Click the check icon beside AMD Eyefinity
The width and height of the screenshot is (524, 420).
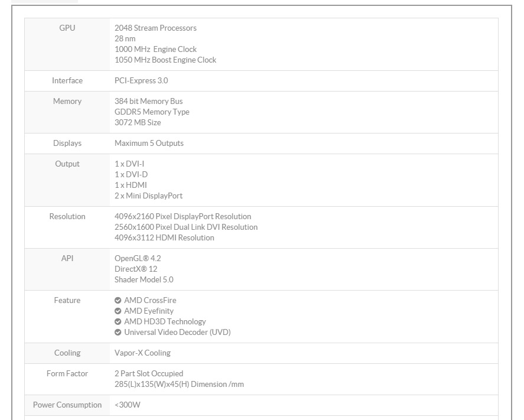pyautogui.click(x=118, y=311)
